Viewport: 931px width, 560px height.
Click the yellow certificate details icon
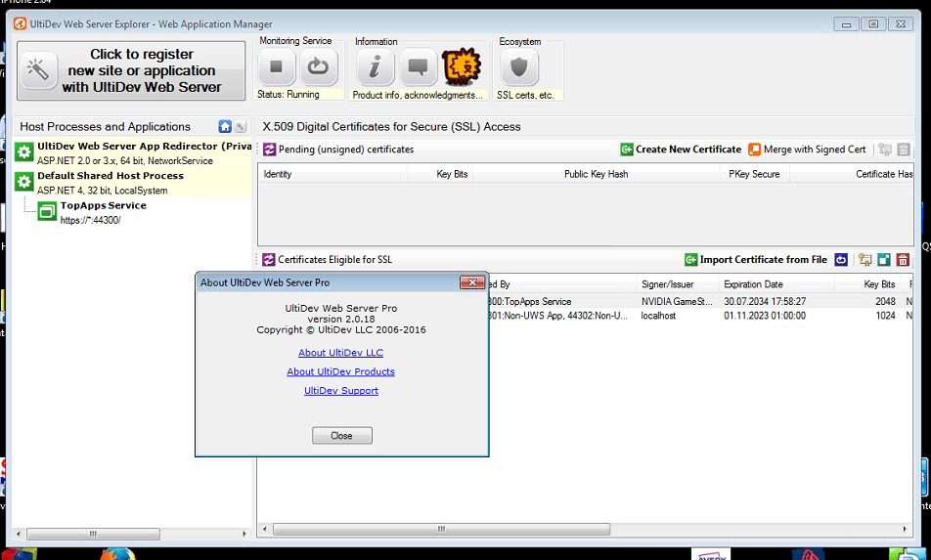pos(865,260)
